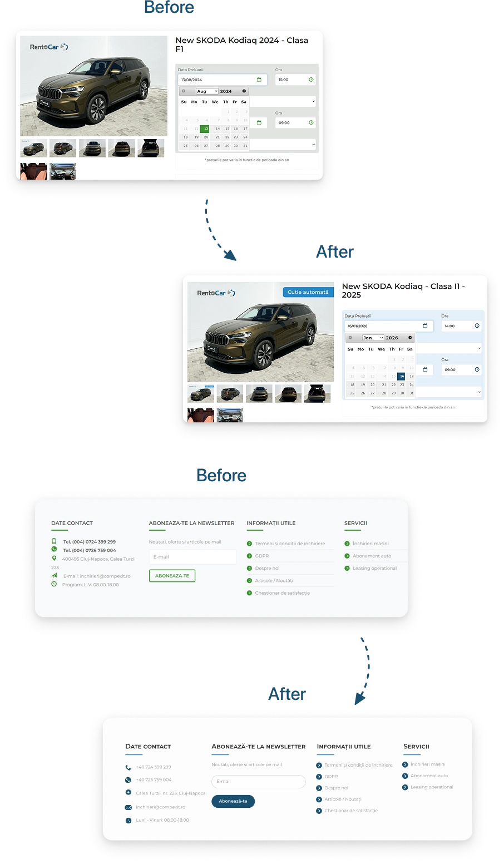Click the main Kodiaq photo in Before panel

coord(93,86)
